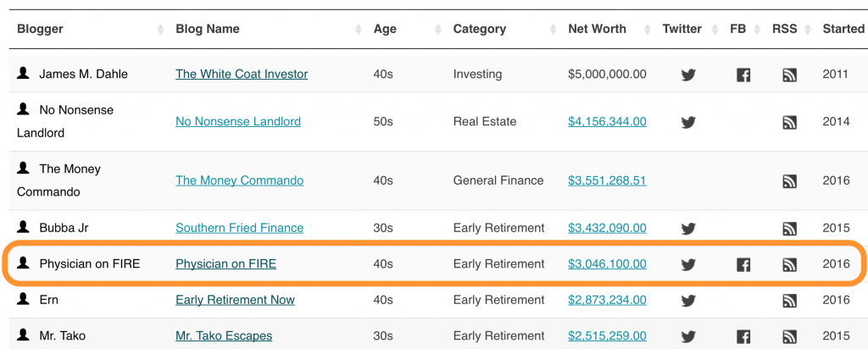Open the Southern Fried Finance link

pos(239,228)
